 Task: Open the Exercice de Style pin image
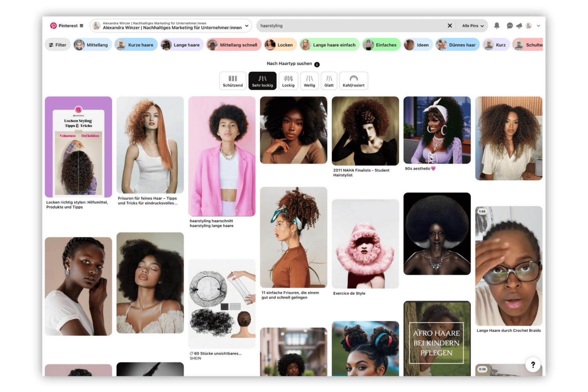click(365, 244)
